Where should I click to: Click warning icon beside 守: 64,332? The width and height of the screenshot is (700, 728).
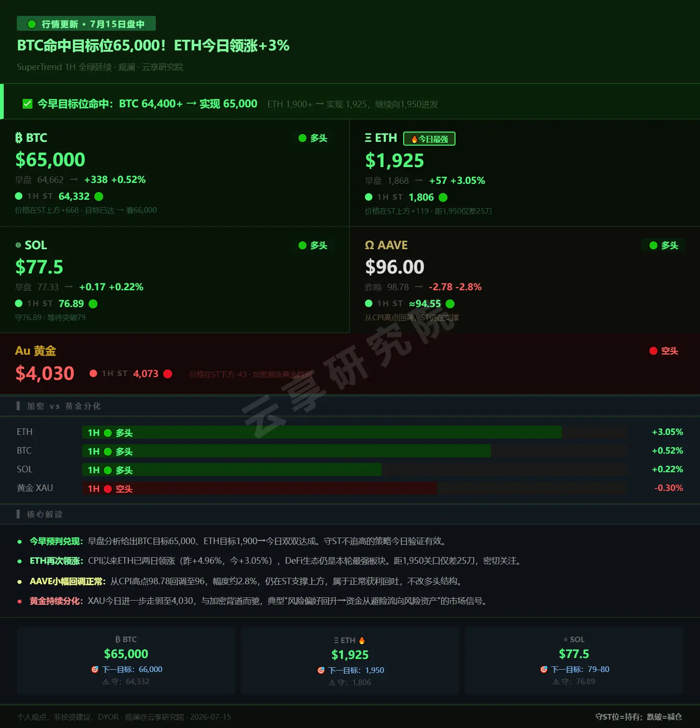coord(106,682)
